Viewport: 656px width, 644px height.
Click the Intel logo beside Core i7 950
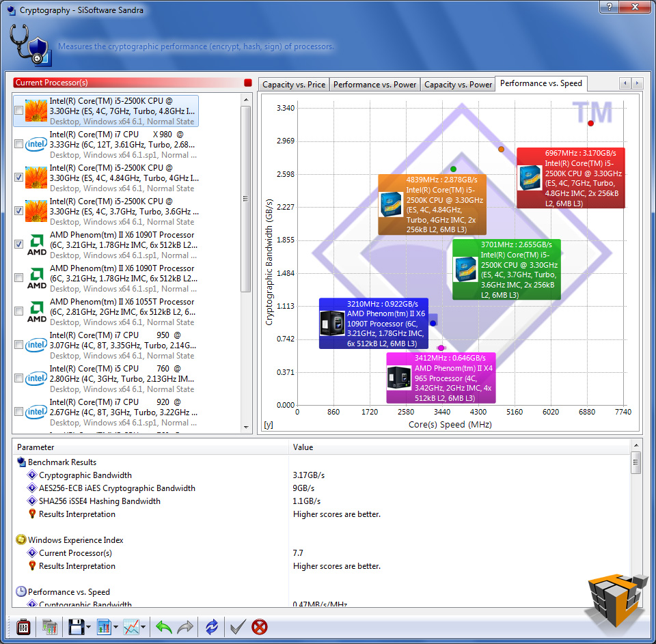tap(36, 345)
